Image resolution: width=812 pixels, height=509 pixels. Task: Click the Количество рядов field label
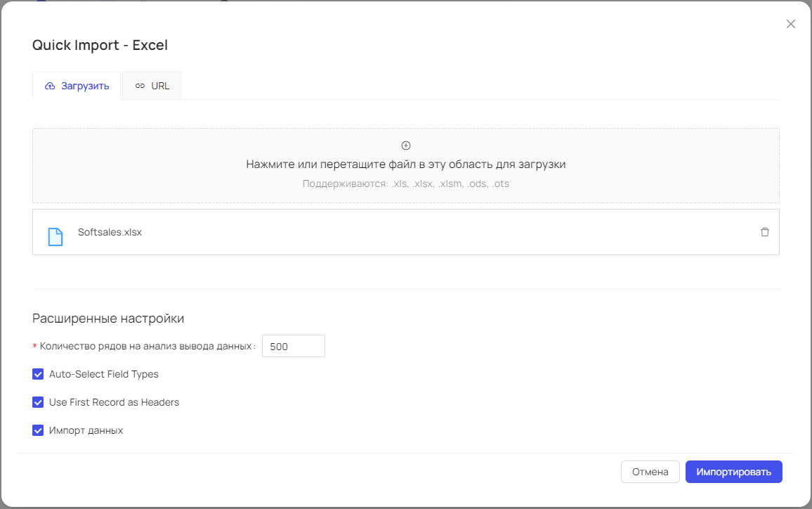tap(147, 347)
